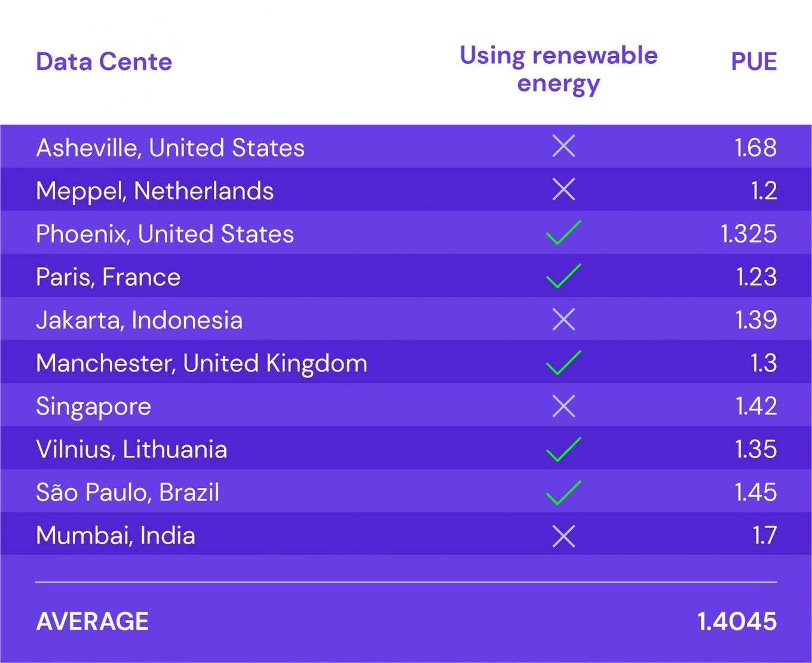Click the Data Cente column header
The height and width of the screenshot is (663, 812).
pos(104,62)
